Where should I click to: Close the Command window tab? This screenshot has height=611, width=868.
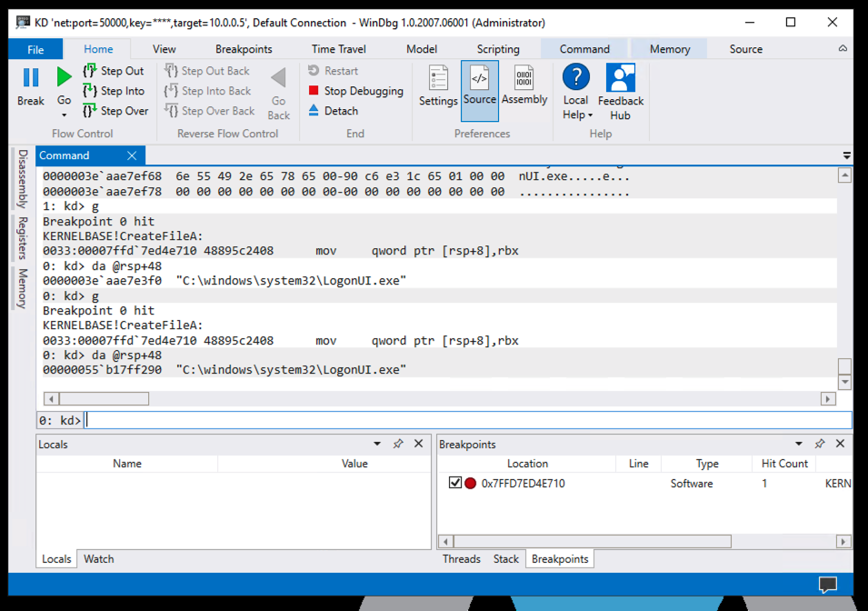pyautogui.click(x=132, y=155)
